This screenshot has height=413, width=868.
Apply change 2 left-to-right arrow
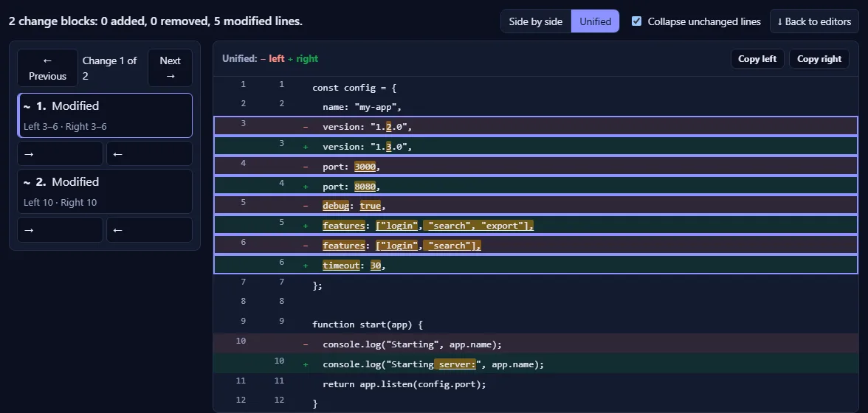60,229
